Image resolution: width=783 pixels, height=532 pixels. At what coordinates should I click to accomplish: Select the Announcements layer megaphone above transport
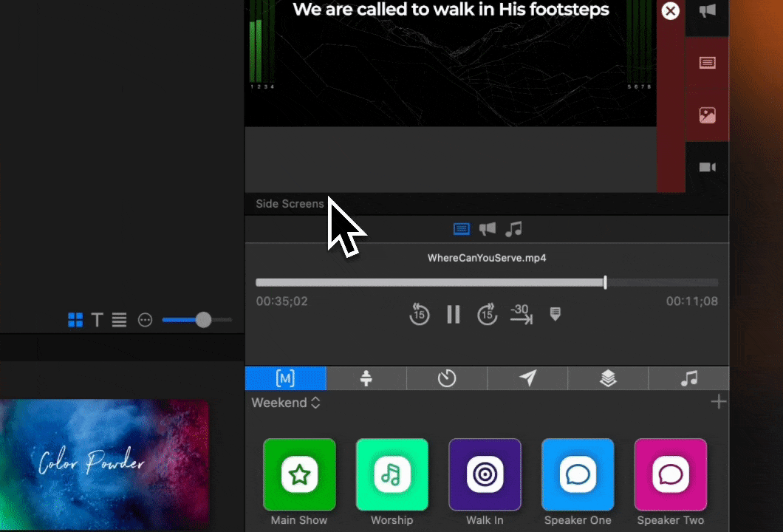(487, 229)
